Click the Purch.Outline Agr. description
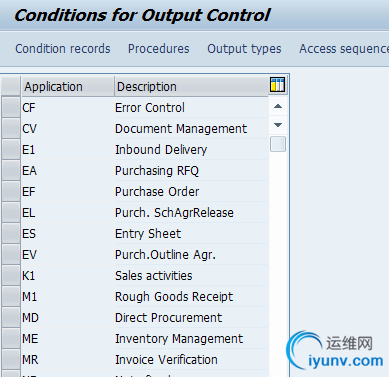This screenshot has height=377, width=389. pyautogui.click(x=165, y=255)
